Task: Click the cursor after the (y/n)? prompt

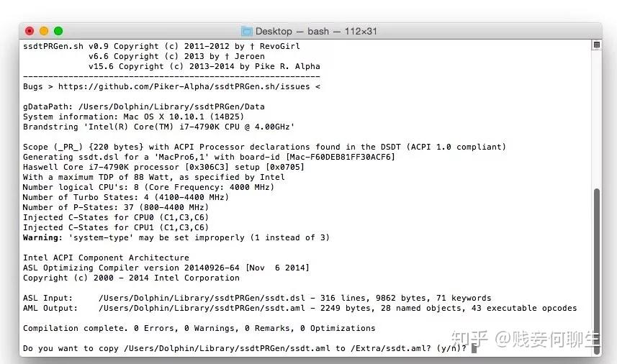Action: (x=473, y=348)
